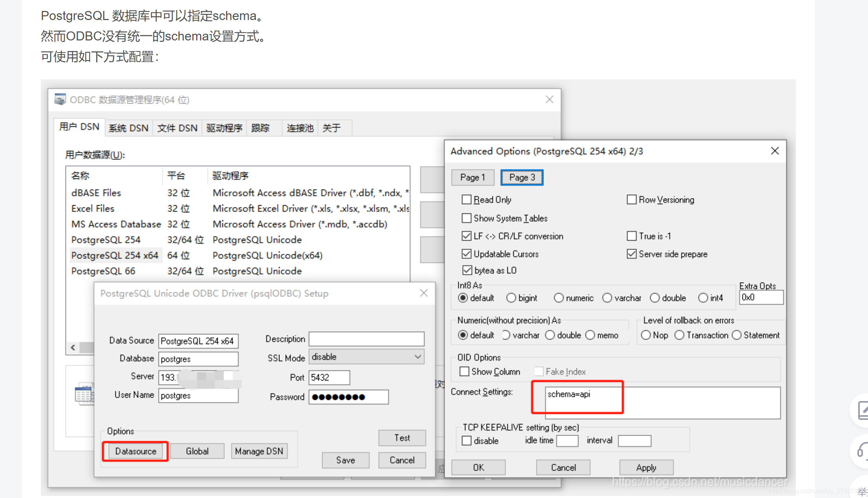Test the database connection

[402, 438]
